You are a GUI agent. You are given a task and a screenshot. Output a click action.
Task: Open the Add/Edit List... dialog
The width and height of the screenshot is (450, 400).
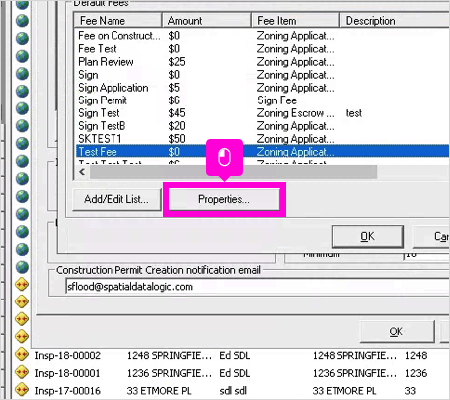[117, 199]
